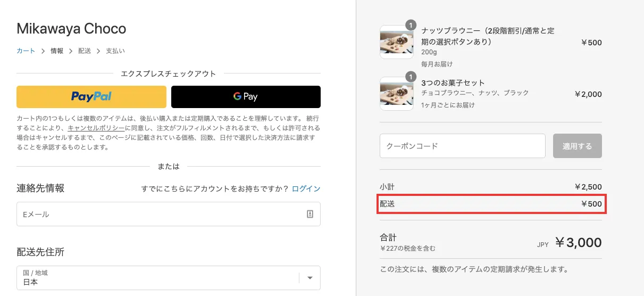Focus the Eメール input field

tap(169, 214)
